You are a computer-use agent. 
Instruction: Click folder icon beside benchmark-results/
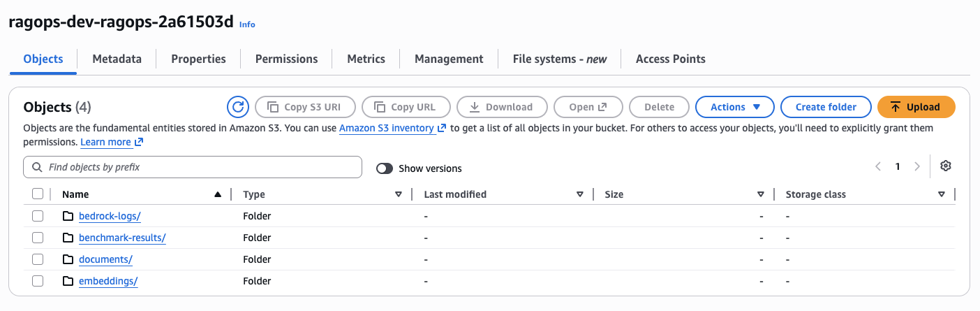tap(68, 238)
